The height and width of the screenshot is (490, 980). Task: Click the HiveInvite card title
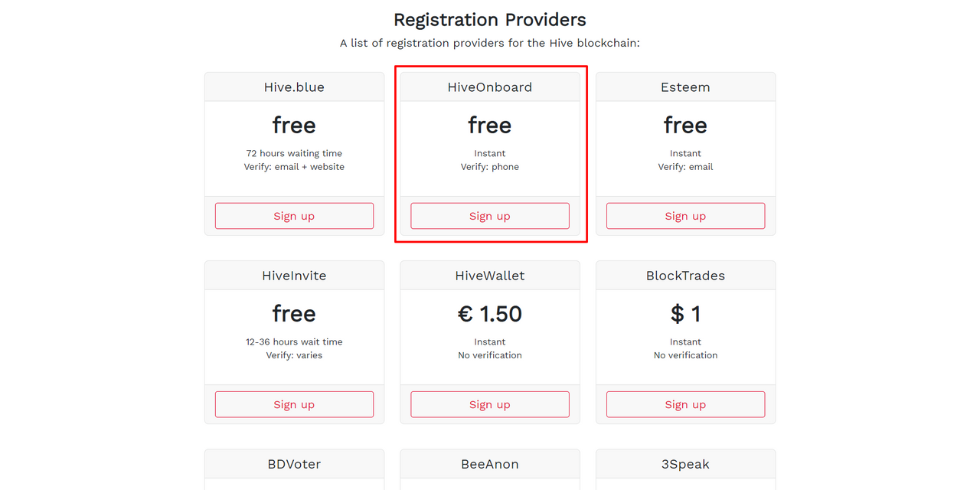click(294, 276)
